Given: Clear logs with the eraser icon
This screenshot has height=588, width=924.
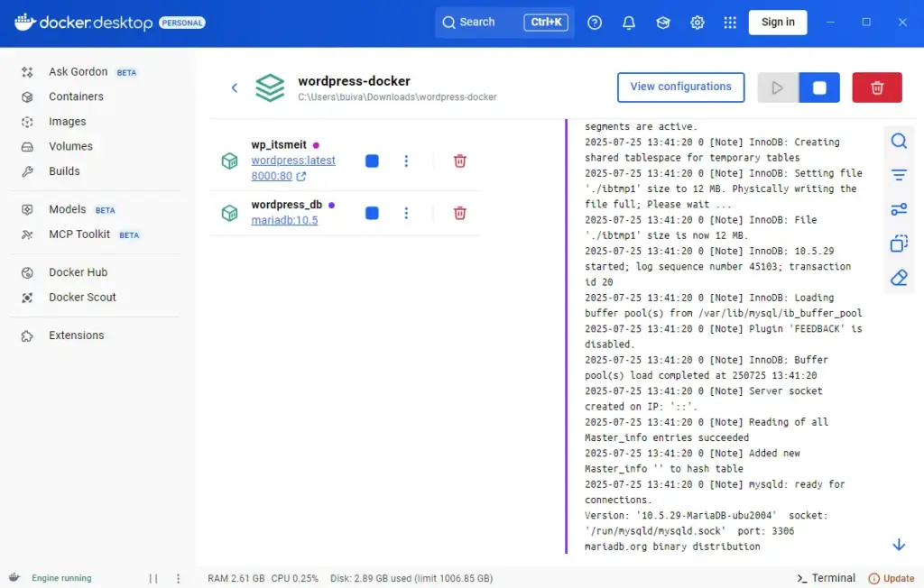Looking at the screenshot, I should 899,278.
